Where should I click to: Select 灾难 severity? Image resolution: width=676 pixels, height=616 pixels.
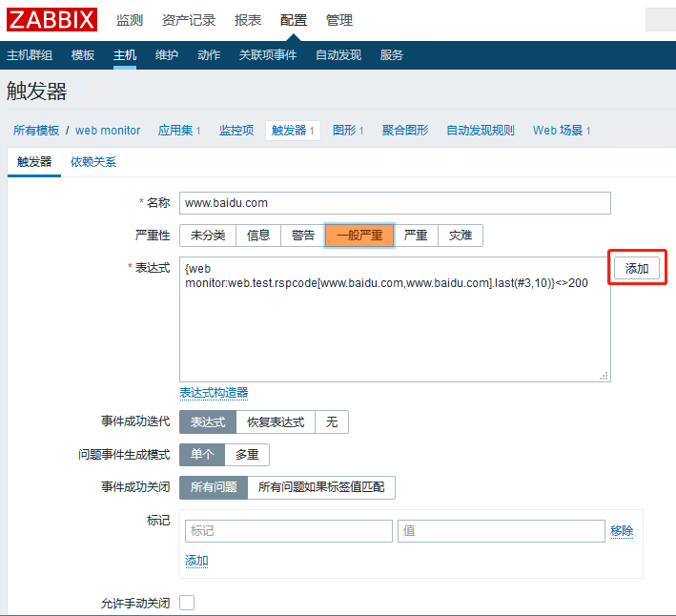[461, 236]
